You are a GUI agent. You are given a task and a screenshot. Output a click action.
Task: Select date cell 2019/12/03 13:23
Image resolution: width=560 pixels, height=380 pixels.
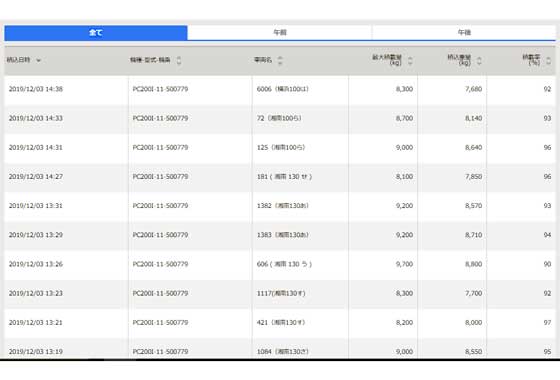36,293
